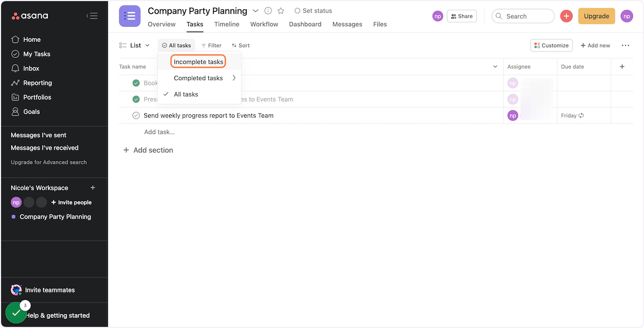Screen dimensions: 644x328
Task: Toggle the All tasks filter dropdown
Action: click(177, 46)
